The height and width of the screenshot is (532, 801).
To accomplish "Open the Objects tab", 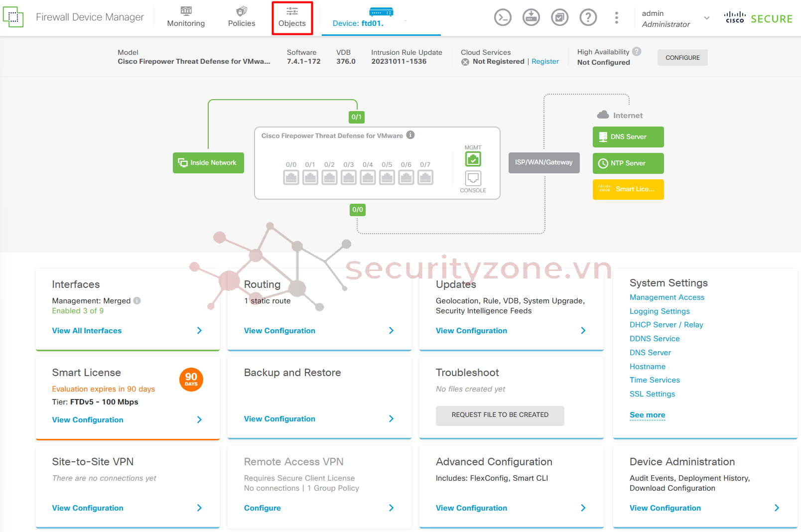I will tap(292, 18).
